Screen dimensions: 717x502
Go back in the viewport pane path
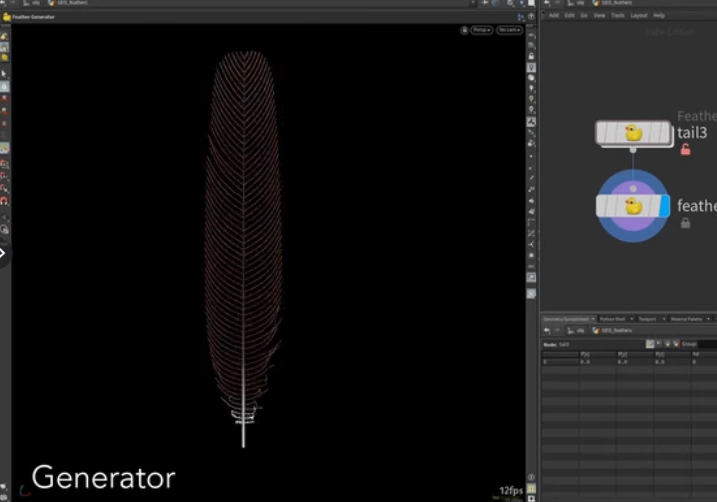click(x=4, y=3)
